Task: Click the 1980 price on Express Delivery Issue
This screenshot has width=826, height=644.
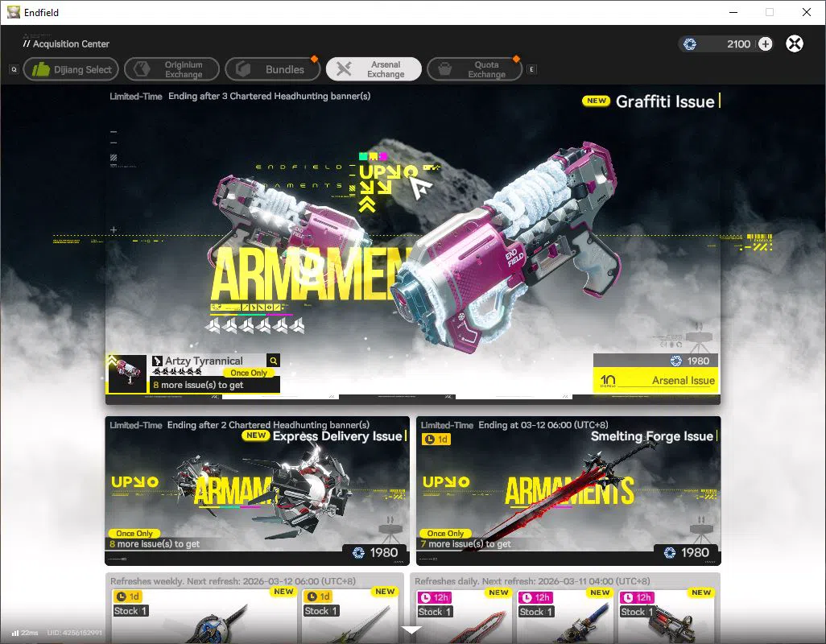Action: pos(375,552)
